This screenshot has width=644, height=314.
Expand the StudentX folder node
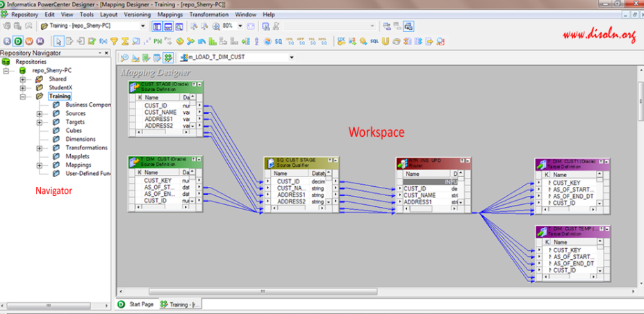(x=23, y=88)
